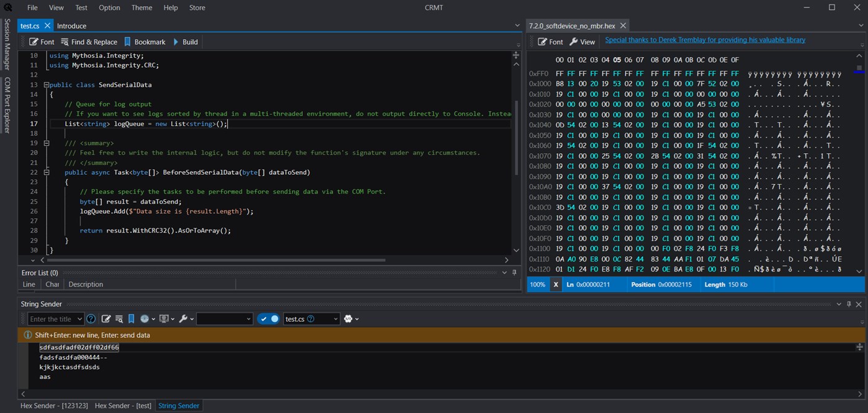Open Find & Replace in the editor toolbar
This screenshot has height=413, width=868.
click(89, 42)
